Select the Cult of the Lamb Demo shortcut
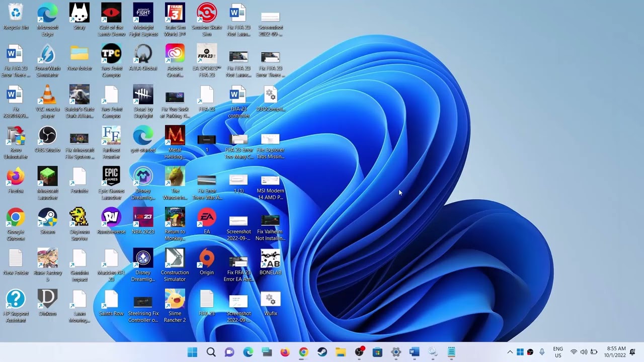The height and width of the screenshot is (362, 644). [x=111, y=20]
